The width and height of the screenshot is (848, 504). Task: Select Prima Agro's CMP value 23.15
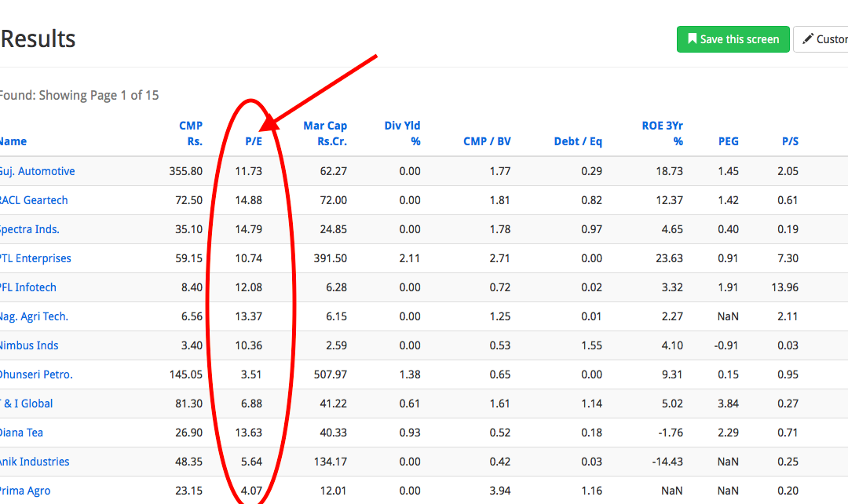(188, 491)
